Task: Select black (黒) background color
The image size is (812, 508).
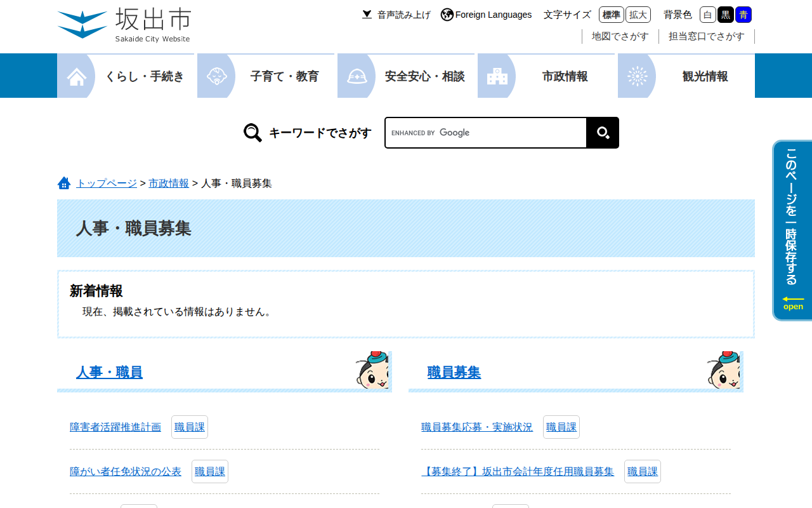Action: (x=726, y=15)
